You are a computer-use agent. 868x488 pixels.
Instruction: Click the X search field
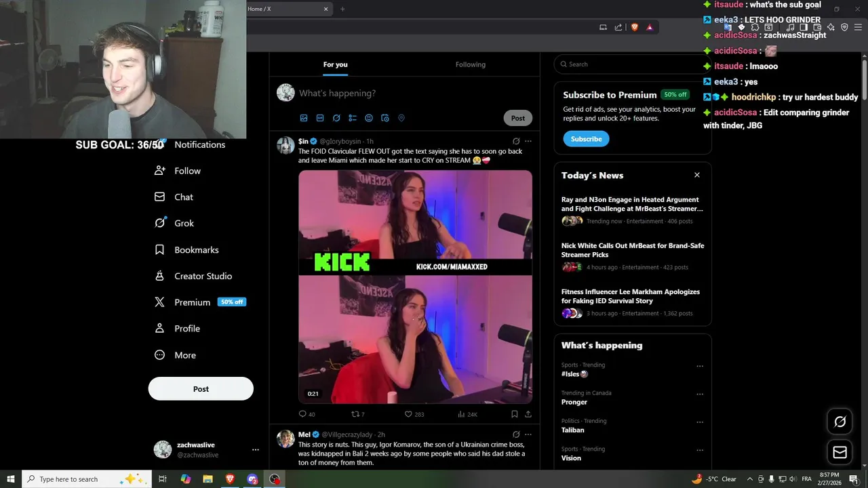[x=632, y=64]
